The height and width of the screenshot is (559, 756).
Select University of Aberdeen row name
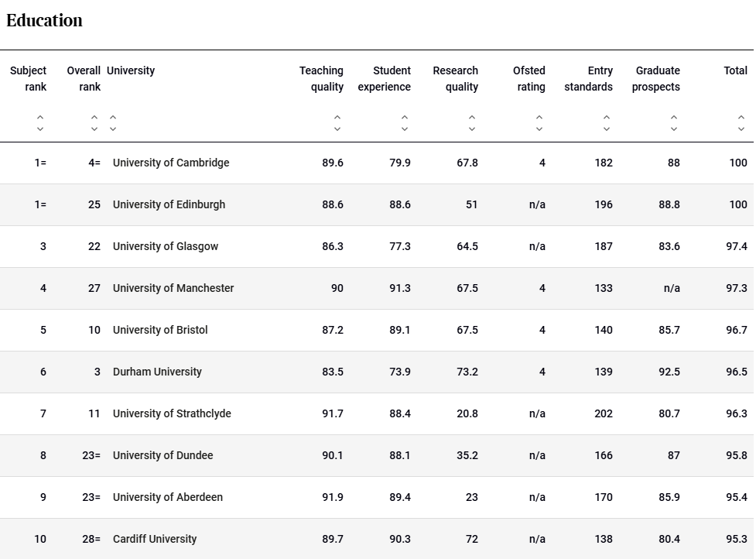(168, 497)
